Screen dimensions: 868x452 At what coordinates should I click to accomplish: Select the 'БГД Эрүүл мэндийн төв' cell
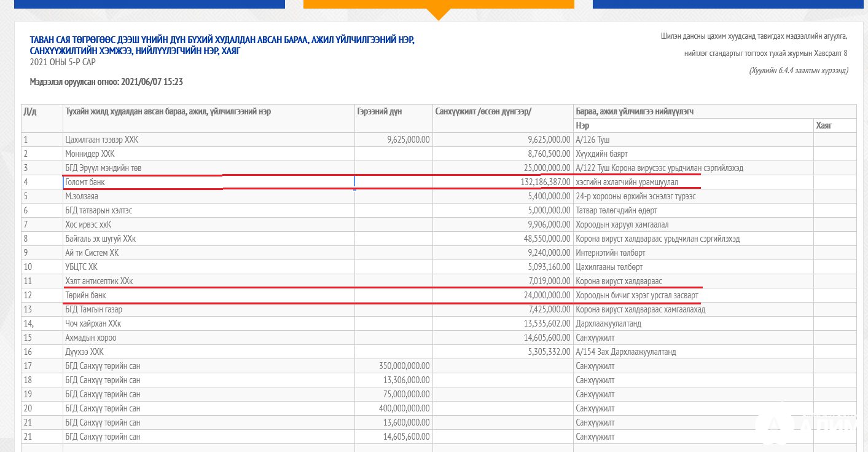tap(209, 168)
